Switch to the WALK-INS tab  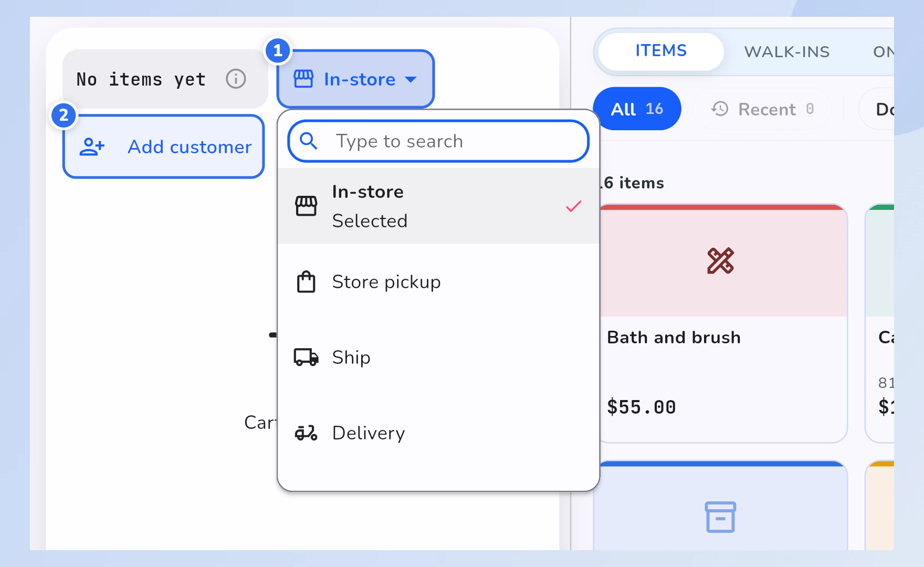pos(787,51)
